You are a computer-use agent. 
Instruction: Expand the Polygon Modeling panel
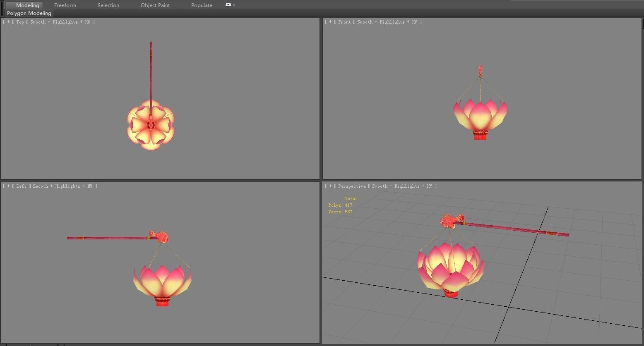click(29, 13)
